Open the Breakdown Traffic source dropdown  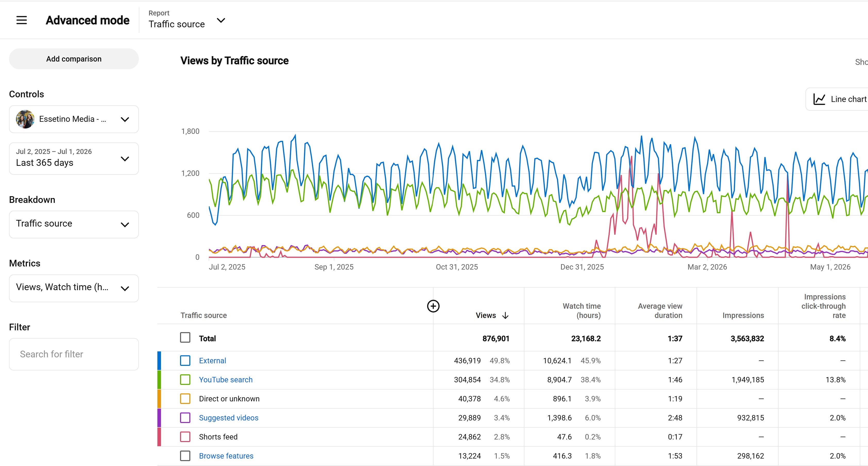[74, 224]
